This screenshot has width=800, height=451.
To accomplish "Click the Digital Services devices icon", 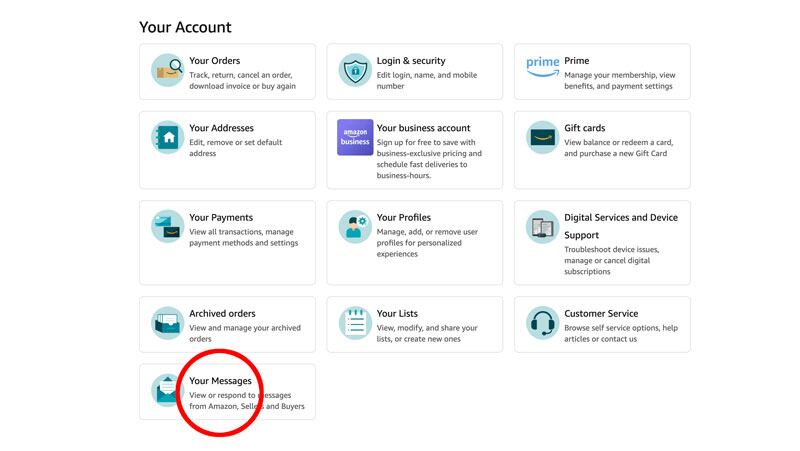I will coord(542,227).
